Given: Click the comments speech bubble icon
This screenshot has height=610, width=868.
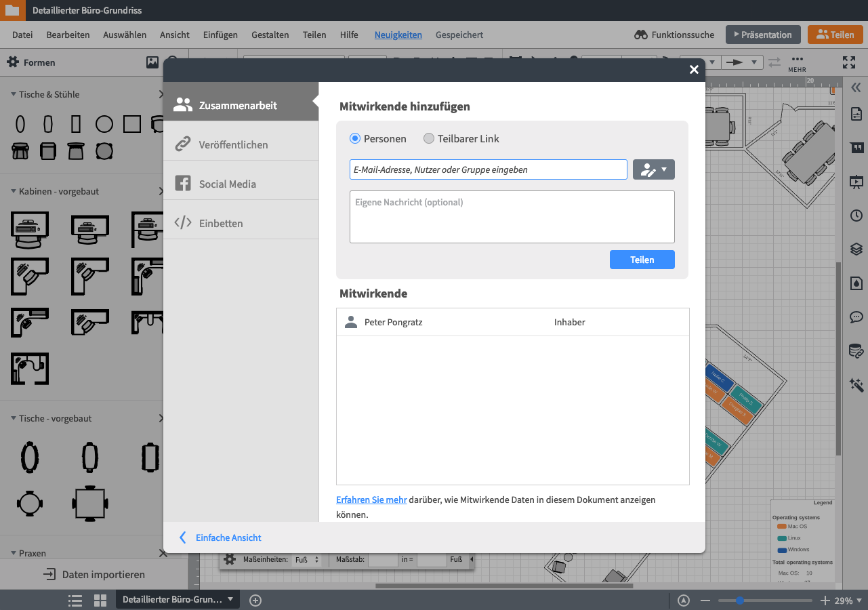Looking at the screenshot, I should click(856, 317).
